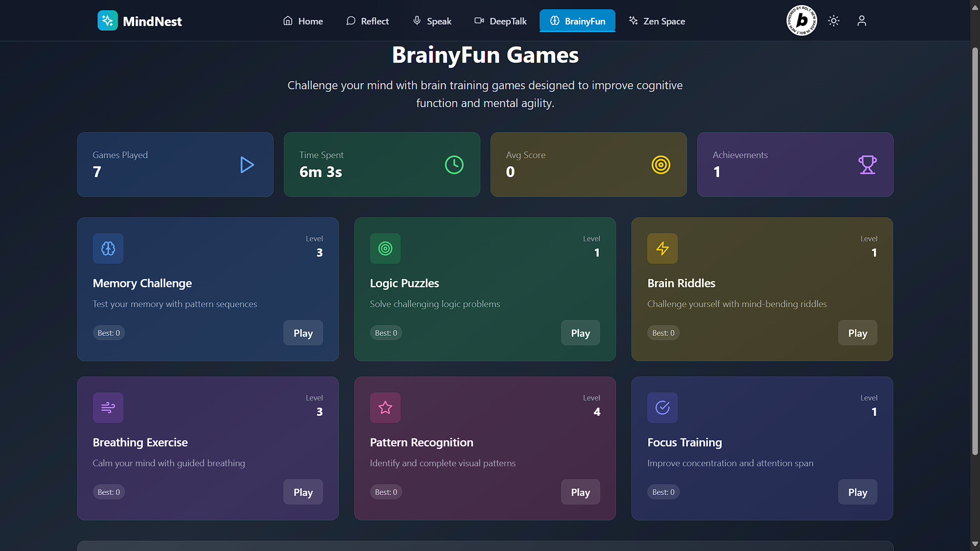Open the Speak tab
Viewport: 980px width, 551px height.
432,21
